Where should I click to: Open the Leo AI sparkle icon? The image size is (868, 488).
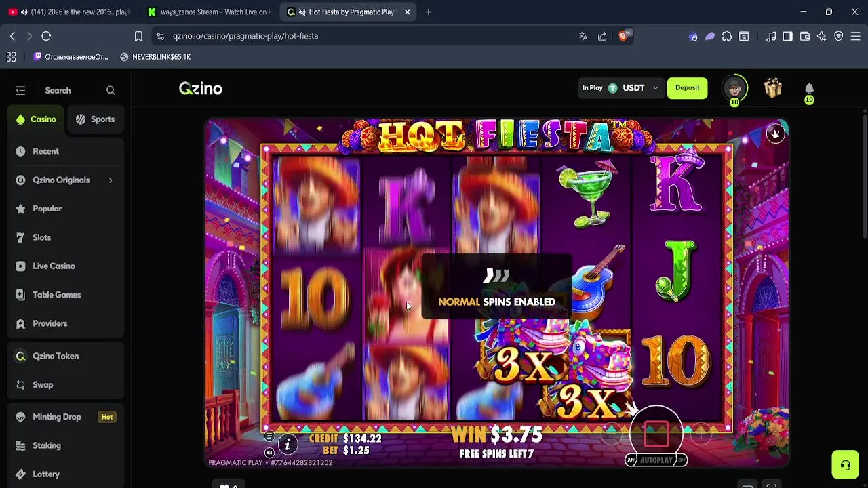click(822, 36)
